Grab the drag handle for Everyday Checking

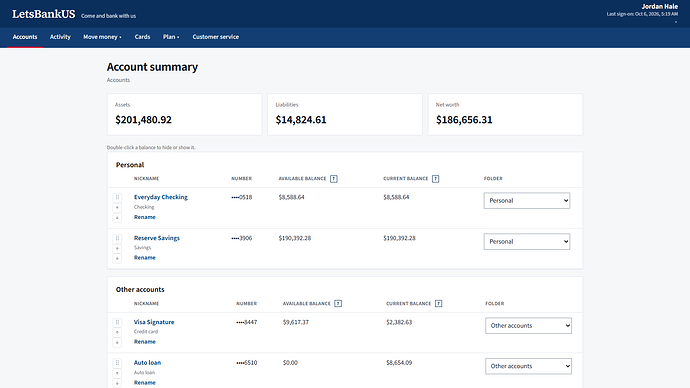coord(117,198)
